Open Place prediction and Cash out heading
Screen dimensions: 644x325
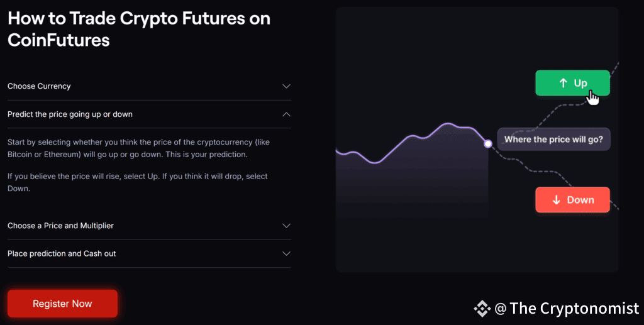[62, 253]
